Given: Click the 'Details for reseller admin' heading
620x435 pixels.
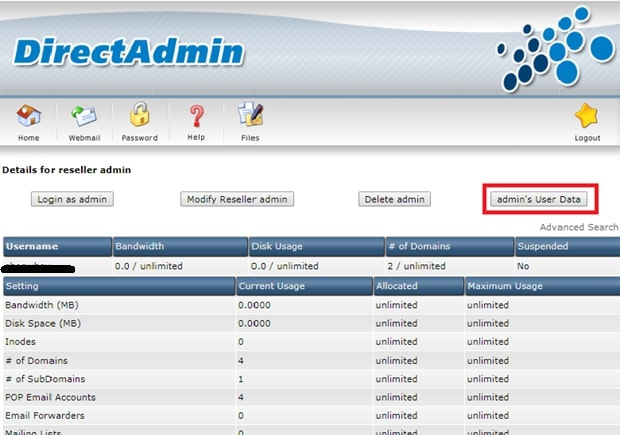Looking at the screenshot, I should pyautogui.click(x=66, y=170).
